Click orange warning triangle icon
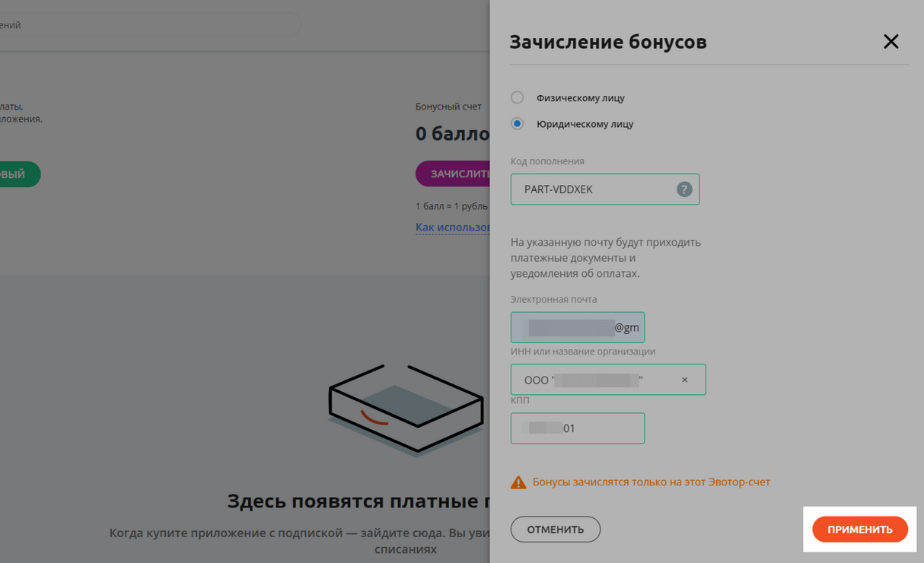Screen dimensions: 924x563 click(518, 482)
